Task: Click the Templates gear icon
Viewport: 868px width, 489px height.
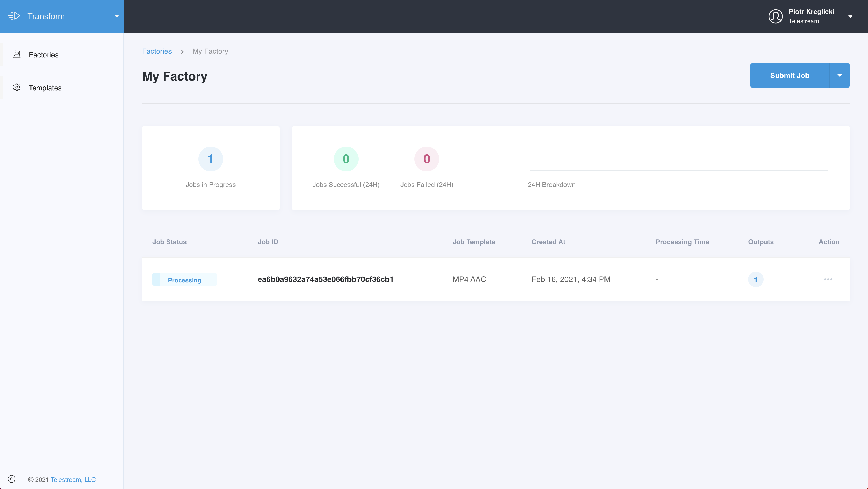Action: coord(17,88)
